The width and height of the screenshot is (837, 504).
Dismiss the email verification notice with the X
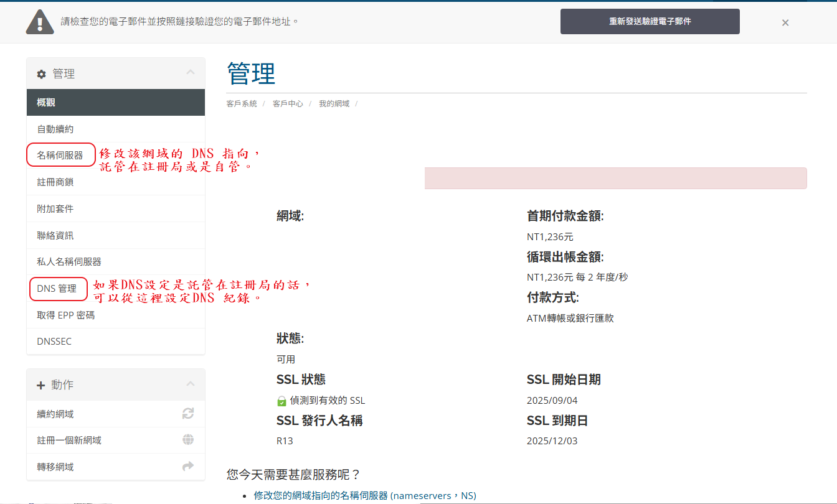point(785,22)
